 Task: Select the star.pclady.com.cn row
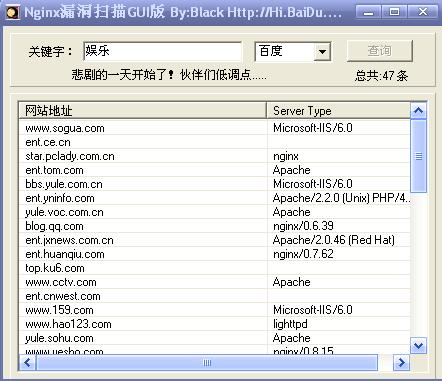[x=215, y=156]
